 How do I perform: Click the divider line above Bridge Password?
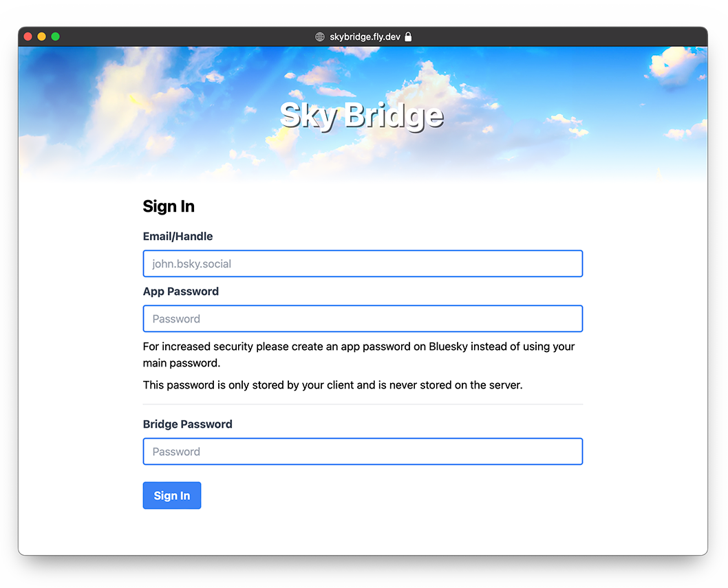(363, 404)
